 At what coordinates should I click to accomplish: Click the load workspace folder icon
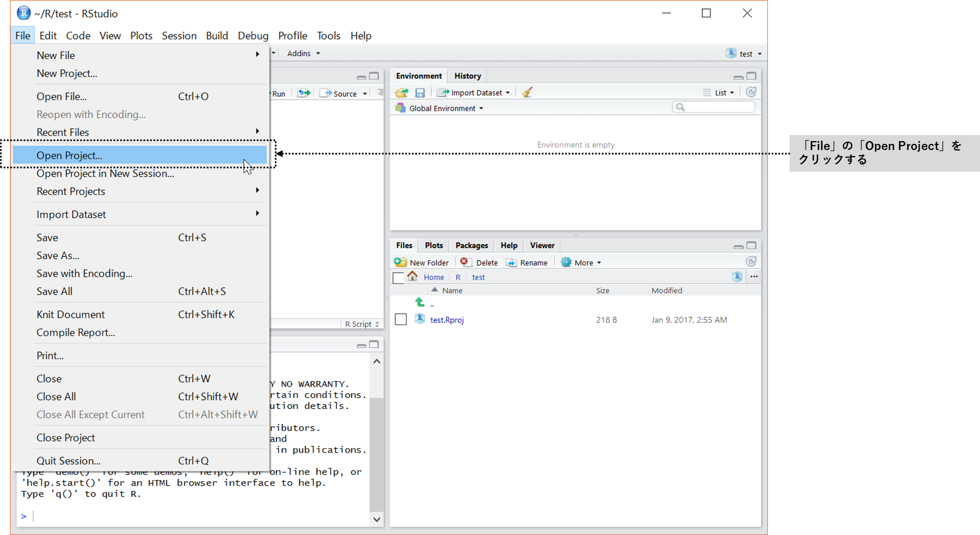pyautogui.click(x=401, y=93)
